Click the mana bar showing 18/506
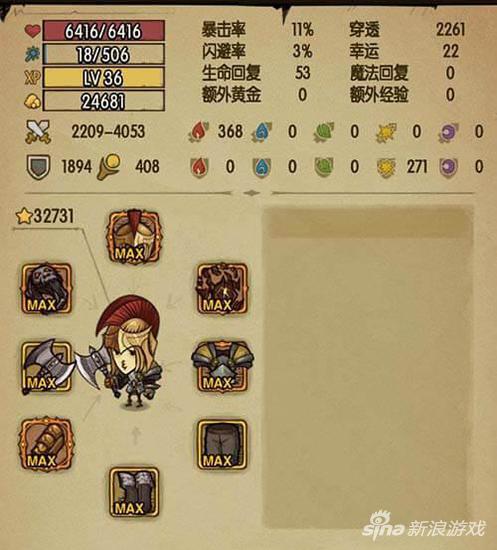The width and height of the screenshot is (497, 550). (x=103, y=54)
